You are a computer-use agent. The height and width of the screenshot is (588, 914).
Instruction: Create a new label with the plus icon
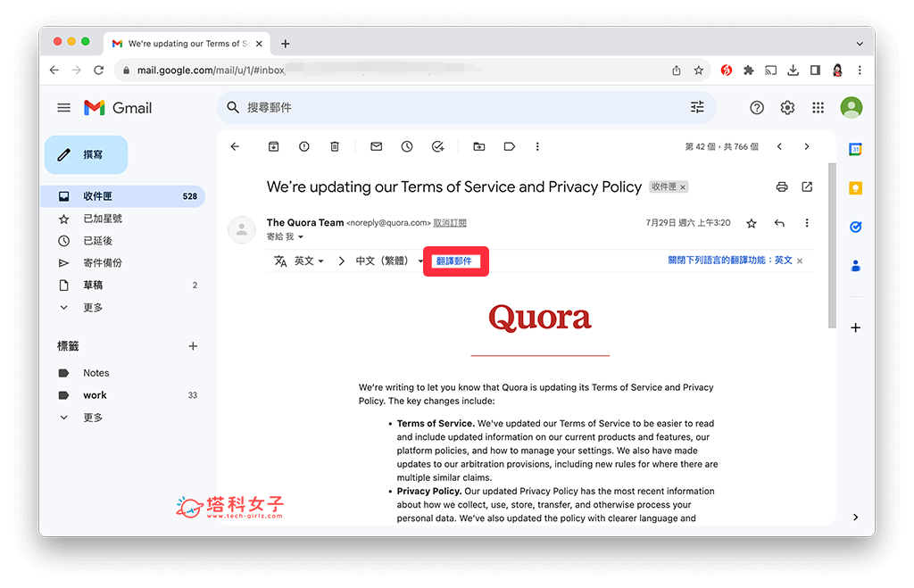click(193, 346)
